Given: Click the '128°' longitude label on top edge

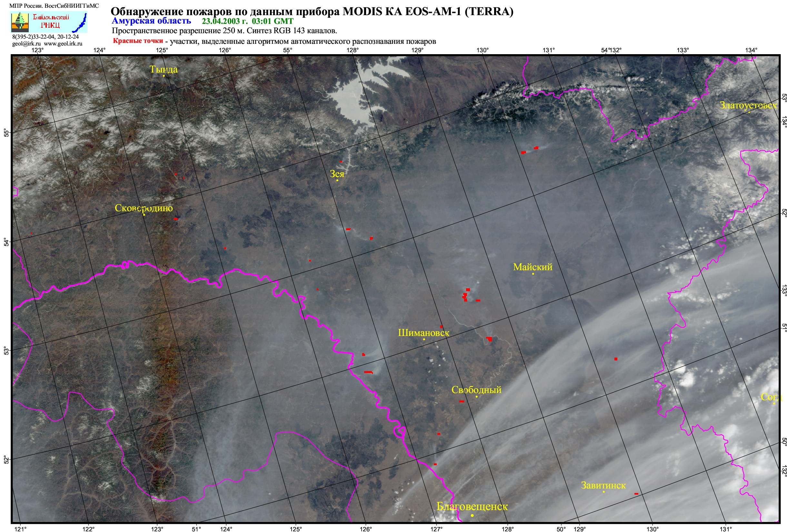Looking at the screenshot, I should [353, 50].
